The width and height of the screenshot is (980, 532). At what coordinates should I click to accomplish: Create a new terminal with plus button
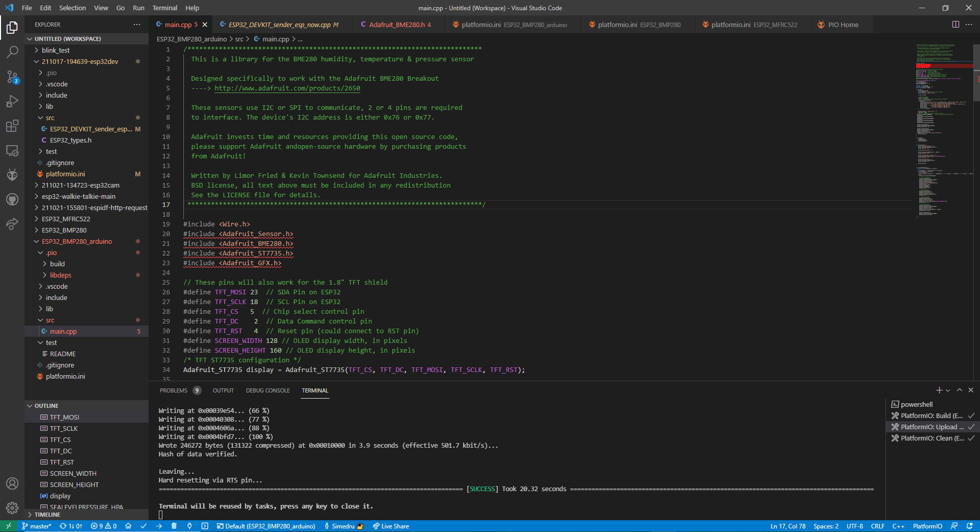coord(939,390)
